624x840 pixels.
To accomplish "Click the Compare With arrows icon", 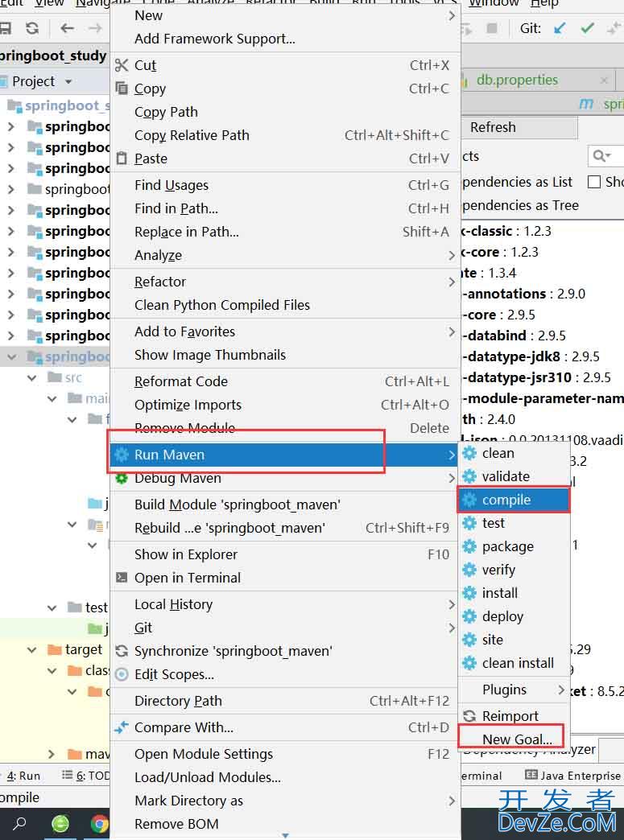I will 122,727.
